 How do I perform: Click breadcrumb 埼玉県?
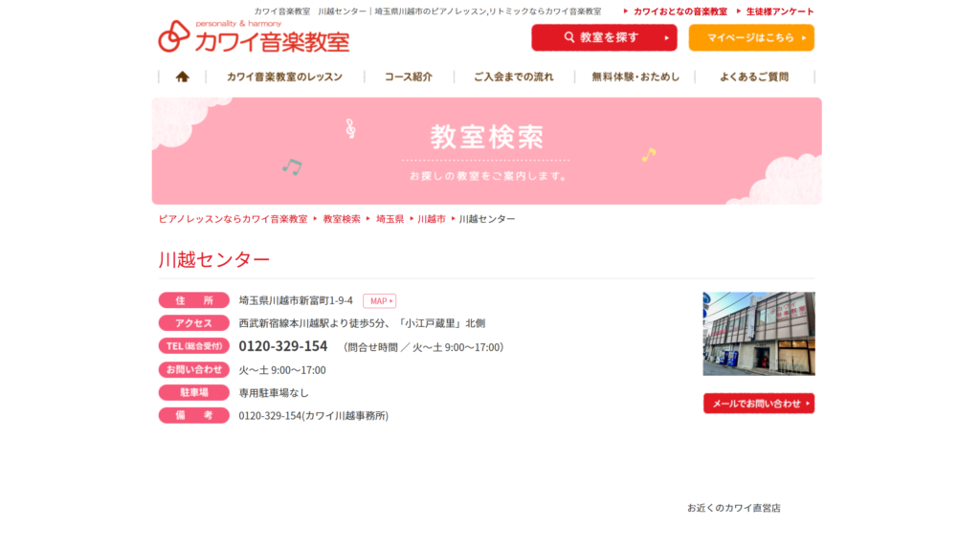tap(390, 219)
